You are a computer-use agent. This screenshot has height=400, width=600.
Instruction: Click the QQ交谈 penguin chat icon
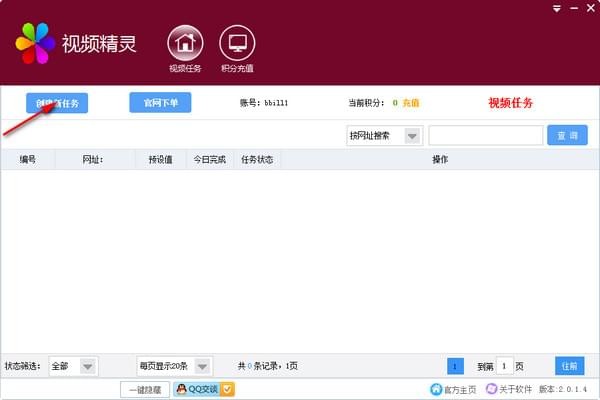pyautogui.click(x=181, y=390)
